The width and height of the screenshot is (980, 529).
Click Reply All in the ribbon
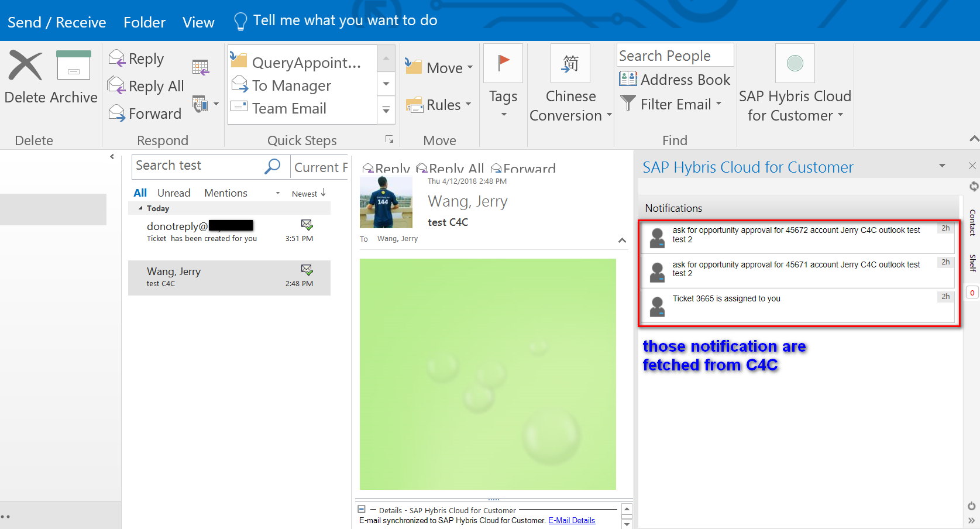[146, 86]
